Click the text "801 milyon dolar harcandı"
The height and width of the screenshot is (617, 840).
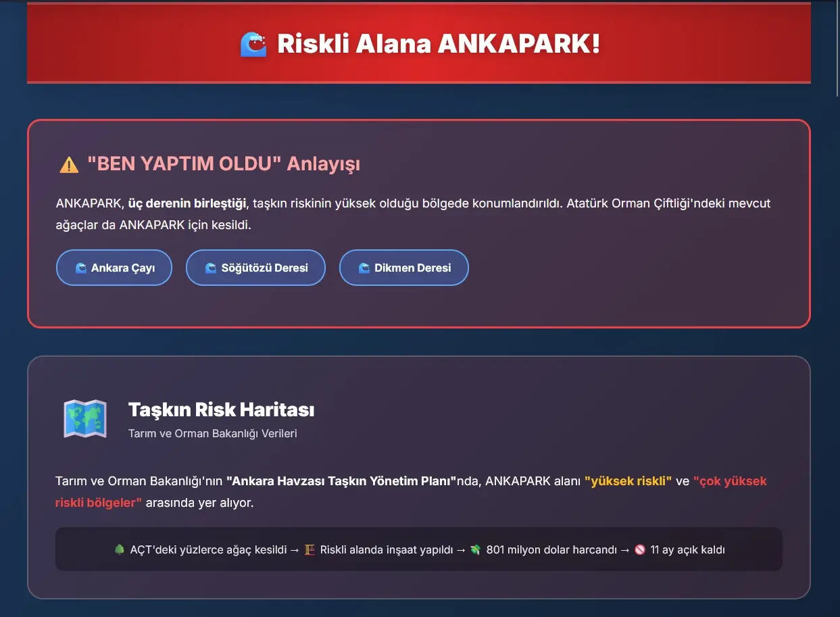click(x=552, y=549)
